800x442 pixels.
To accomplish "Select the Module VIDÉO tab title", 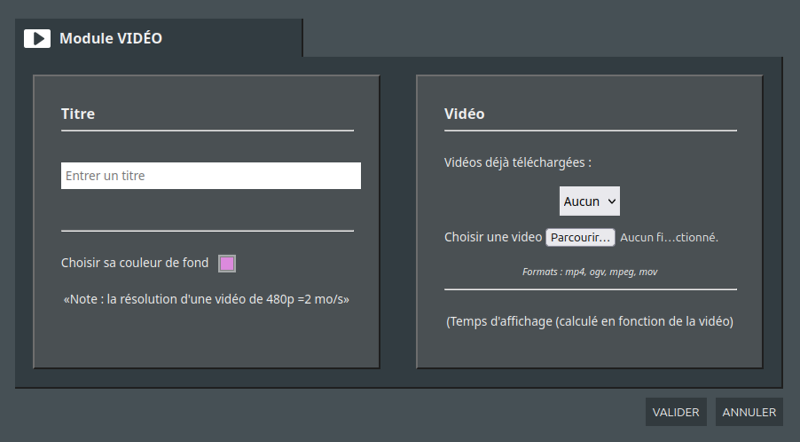I will [111, 38].
